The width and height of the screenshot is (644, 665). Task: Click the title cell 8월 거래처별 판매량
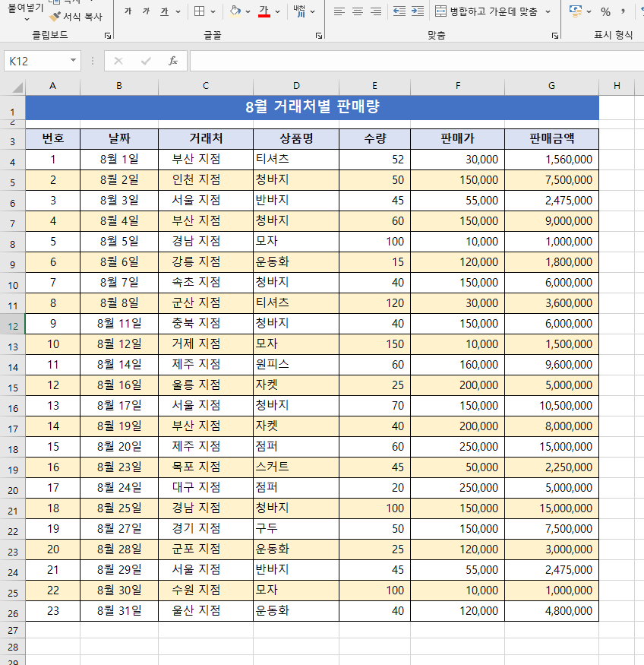pyautogui.click(x=312, y=107)
